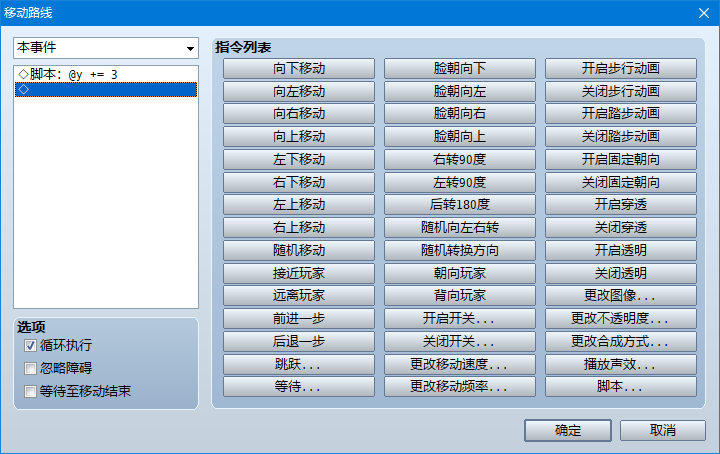This screenshot has height=454, width=720.
Task: Click the 向下移动 command button
Action: pyautogui.click(x=299, y=68)
